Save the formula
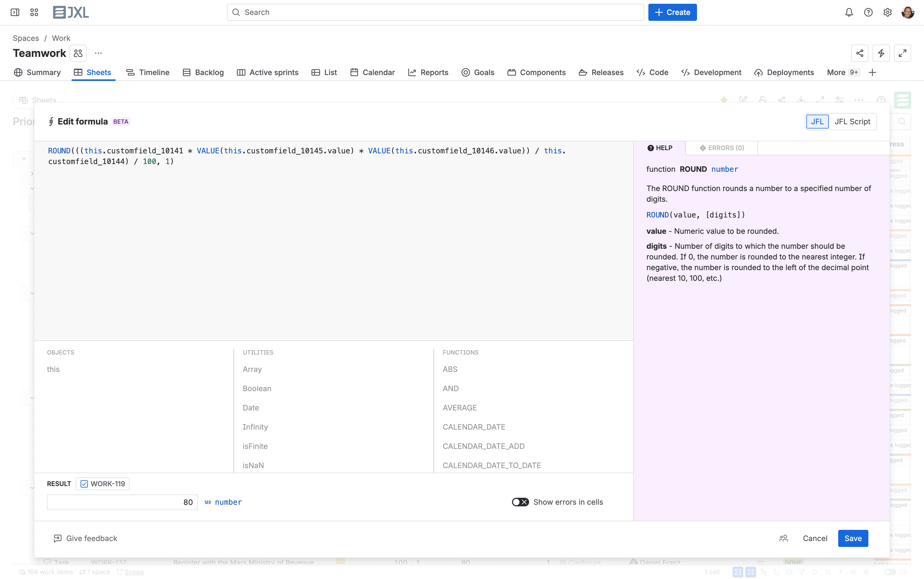Image resolution: width=924 pixels, height=579 pixels. pyautogui.click(x=853, y=538)
